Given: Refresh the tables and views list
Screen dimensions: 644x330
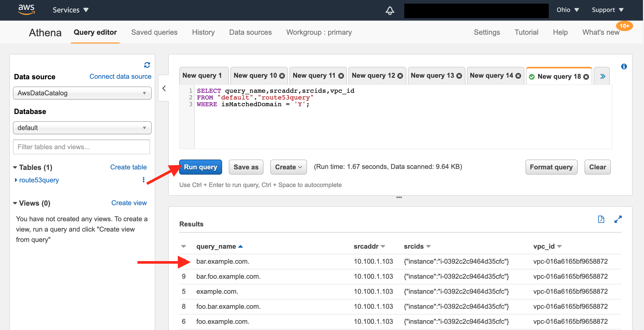Looking at the screenshot, I should tap(147, 65).
